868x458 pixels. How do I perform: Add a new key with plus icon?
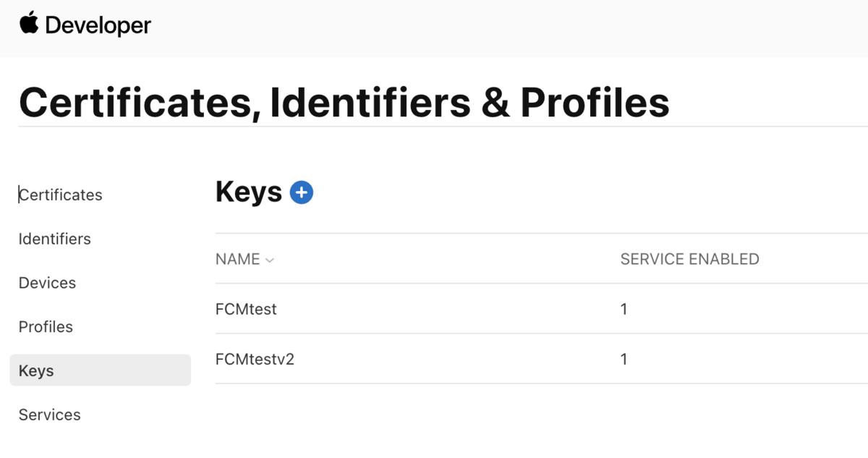click(301, 192)
